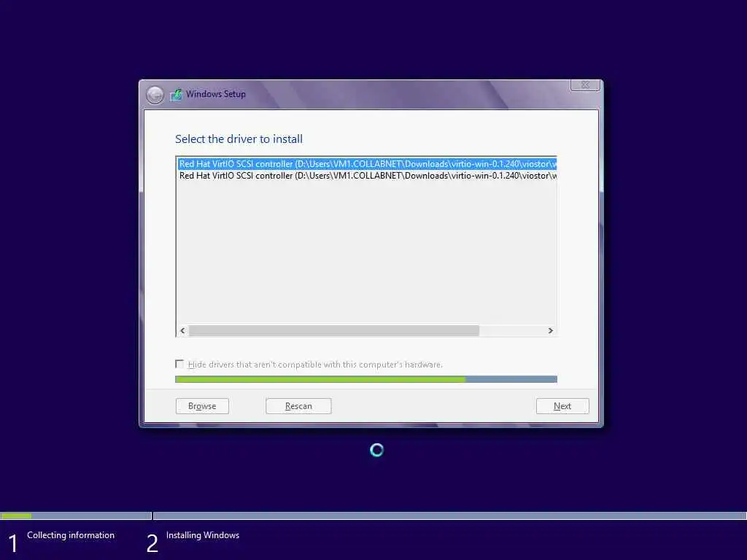This screenshot has width=747, height=560.
Task: Click the Collecting information step label
Action: click(x=71, y=535)
